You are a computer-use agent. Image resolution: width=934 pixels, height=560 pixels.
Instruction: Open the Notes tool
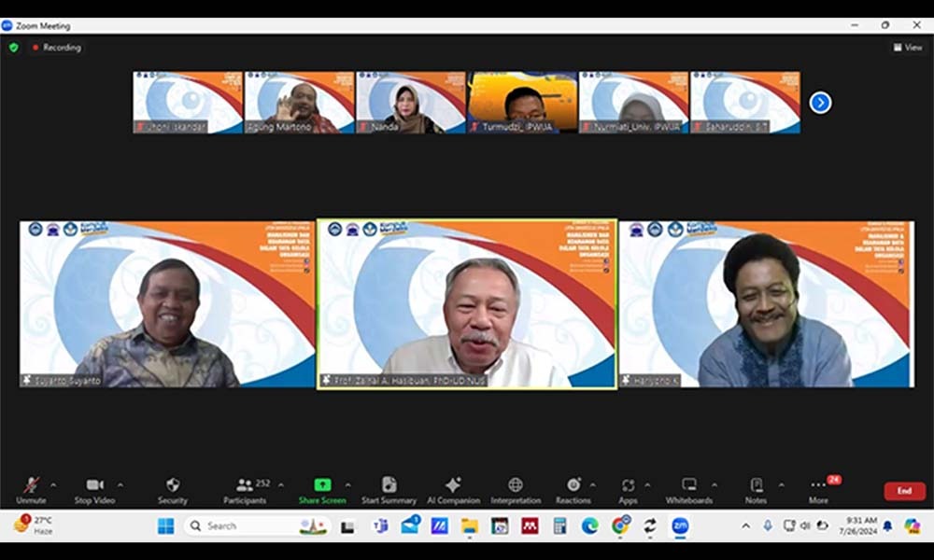(x=756, y=489)
